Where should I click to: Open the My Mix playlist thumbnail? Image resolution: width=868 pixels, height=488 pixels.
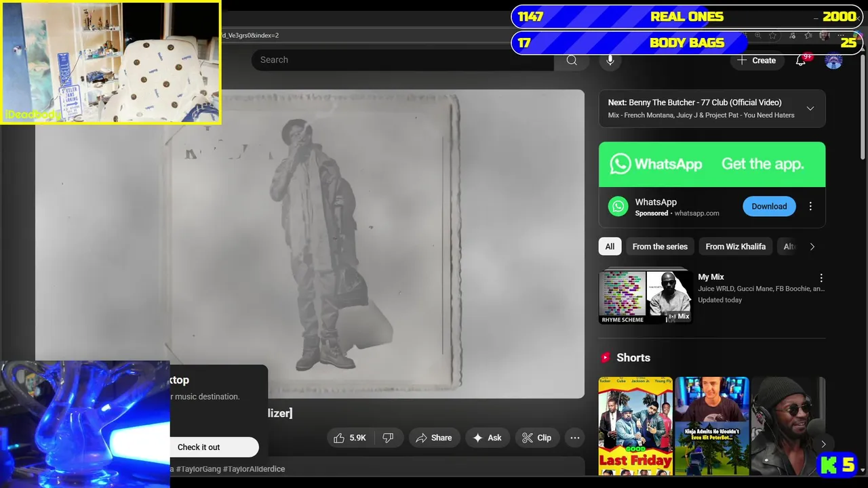click(646, 297)
